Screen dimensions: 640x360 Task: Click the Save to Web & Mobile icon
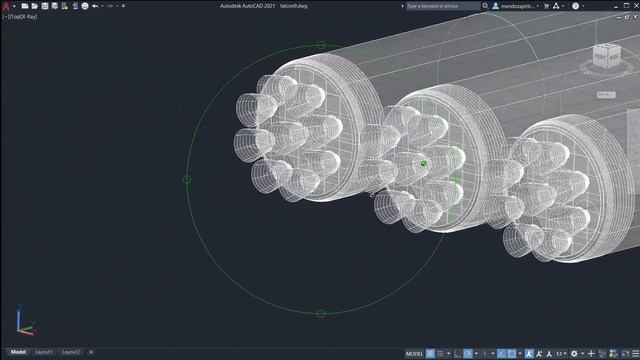(x=75, y=6)
